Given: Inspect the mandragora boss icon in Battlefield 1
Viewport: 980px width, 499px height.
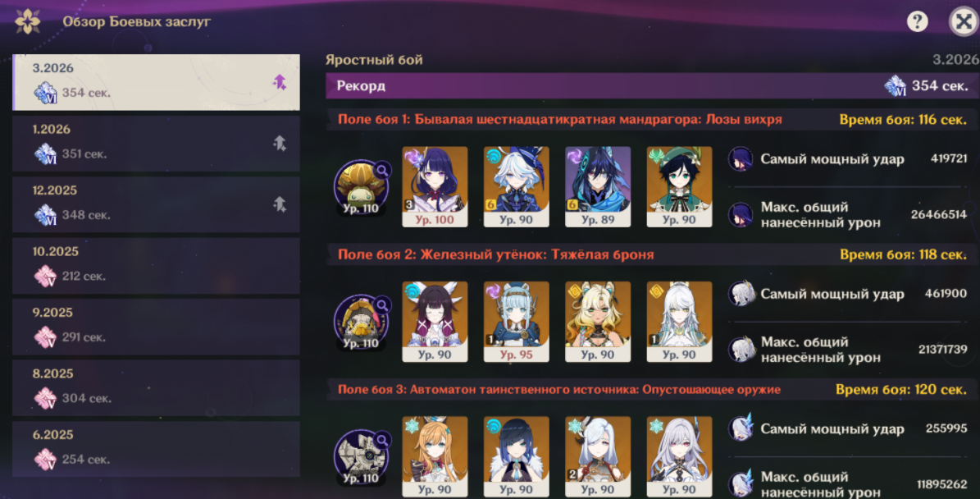Looking at the screenshot, I should tap(362, 187).
